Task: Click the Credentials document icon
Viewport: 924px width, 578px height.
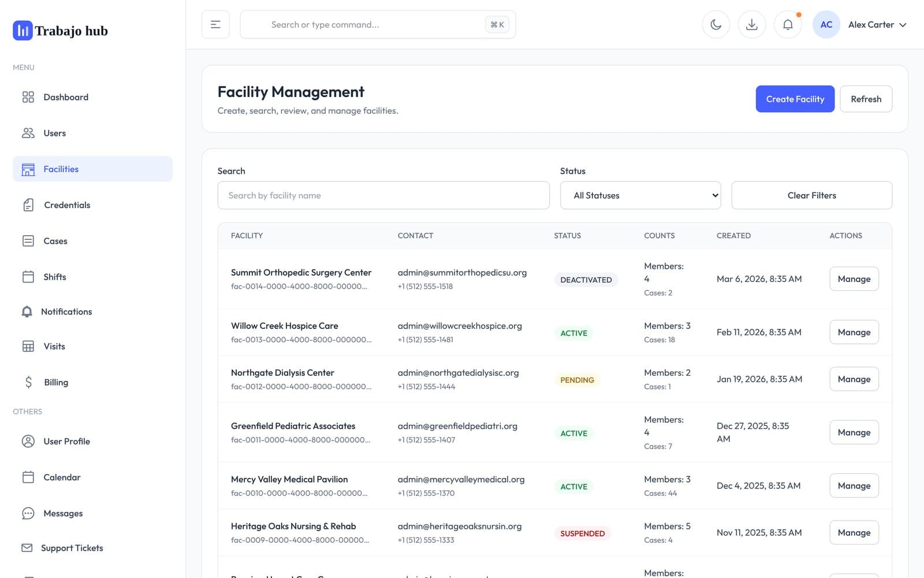Action: [28, 205]
